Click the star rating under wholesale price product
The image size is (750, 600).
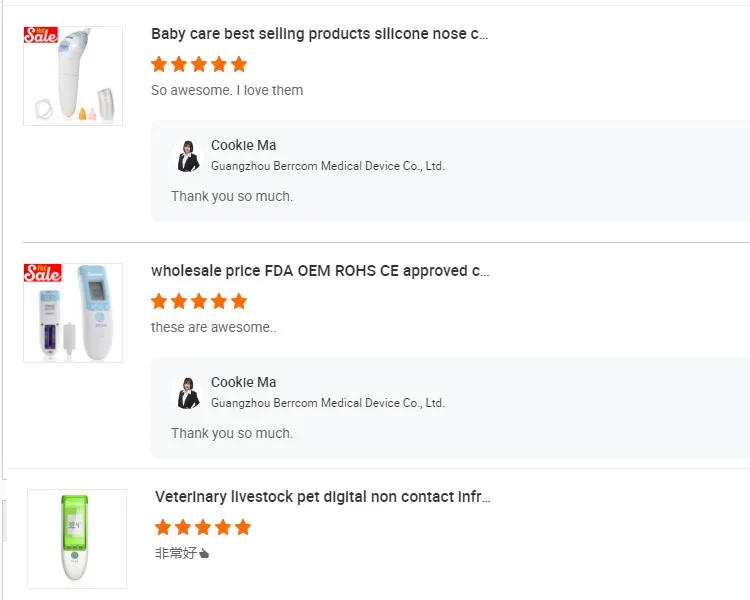point(199,301)
